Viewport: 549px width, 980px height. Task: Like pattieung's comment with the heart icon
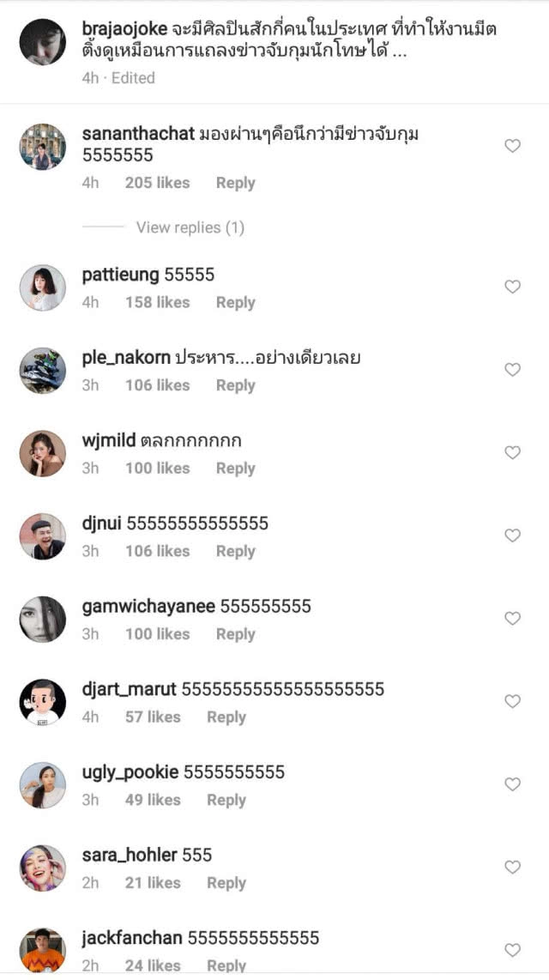click(x=513, y=286)
